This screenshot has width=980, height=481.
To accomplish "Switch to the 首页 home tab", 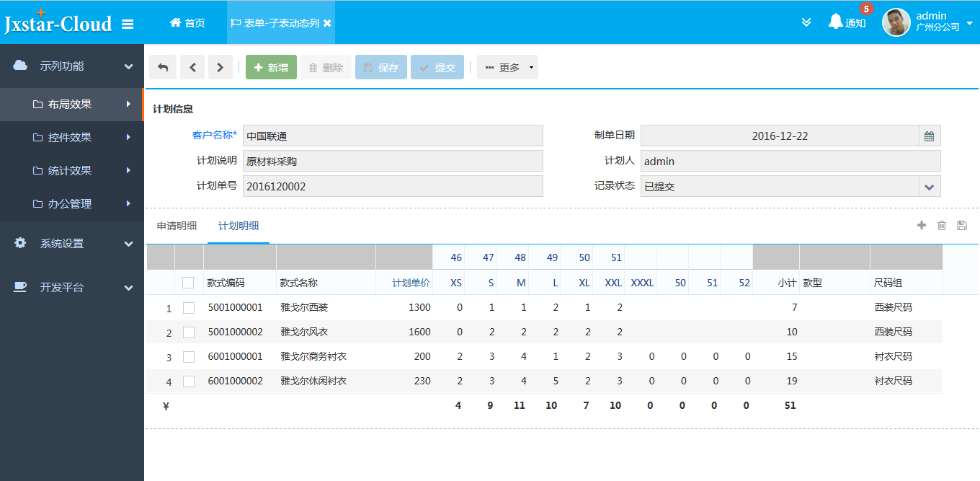I will tap(187, 23).
